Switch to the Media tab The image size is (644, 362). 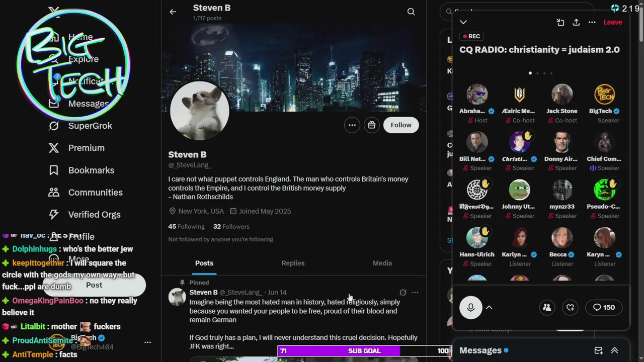[x=382, y=263]
